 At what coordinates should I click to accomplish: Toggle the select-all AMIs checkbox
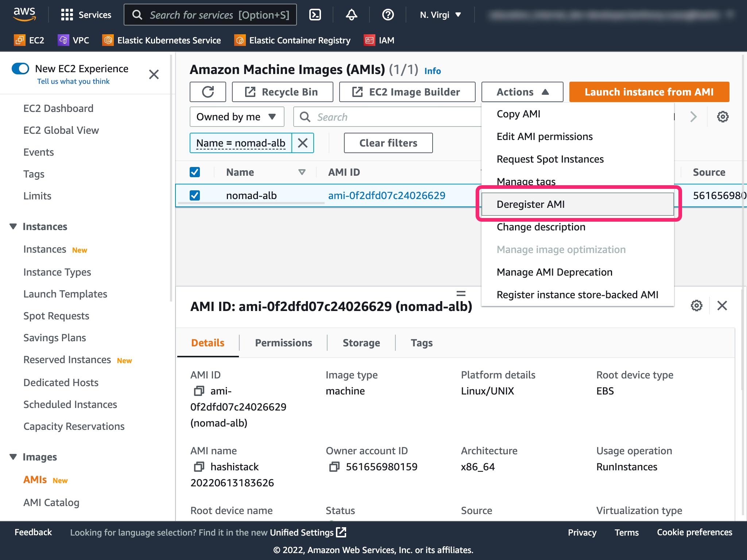pos(195,171)
